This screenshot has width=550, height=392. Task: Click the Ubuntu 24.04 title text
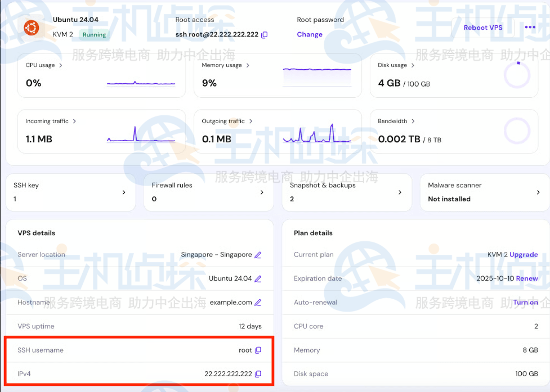tap(75, 20)
